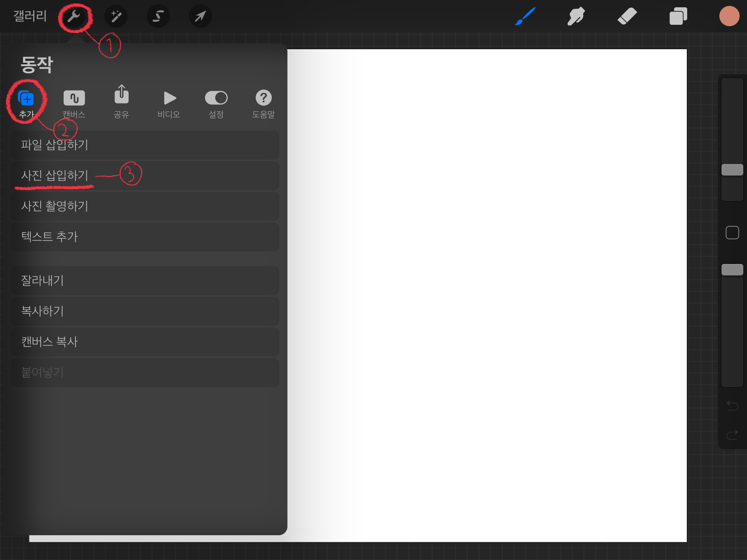Select the Eraser tool
This screenshot has height=560, width=747.
pyautogui.click(x=627, y=16)
